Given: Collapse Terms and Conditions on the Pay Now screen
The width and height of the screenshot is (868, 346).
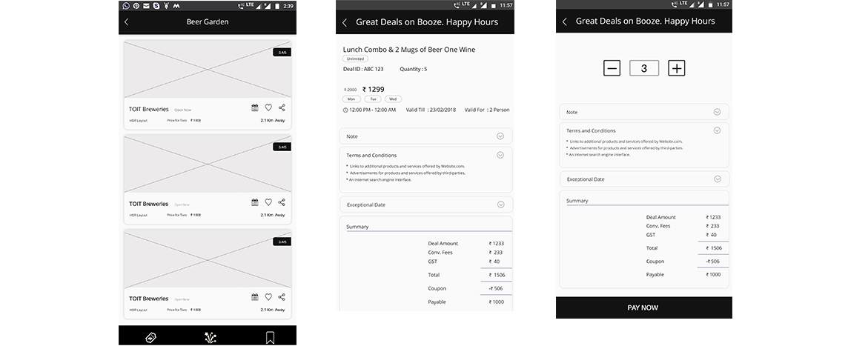Looking at the screenshot, I should pyautogui.click(x=717, y=130).
